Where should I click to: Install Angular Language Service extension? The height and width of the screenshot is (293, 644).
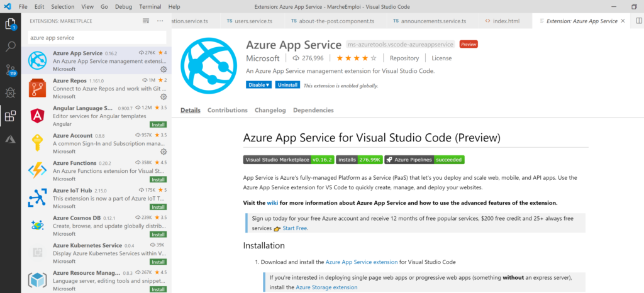click(158, 124)
